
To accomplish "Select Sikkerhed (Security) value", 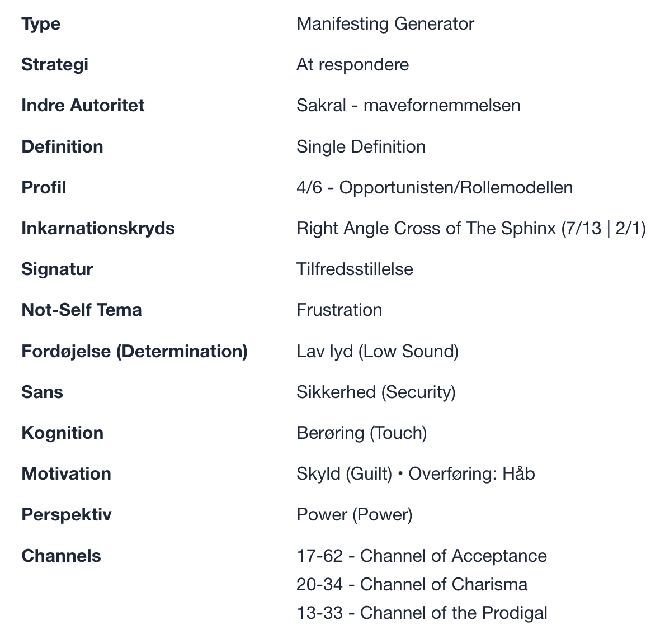I will [376, 392].
